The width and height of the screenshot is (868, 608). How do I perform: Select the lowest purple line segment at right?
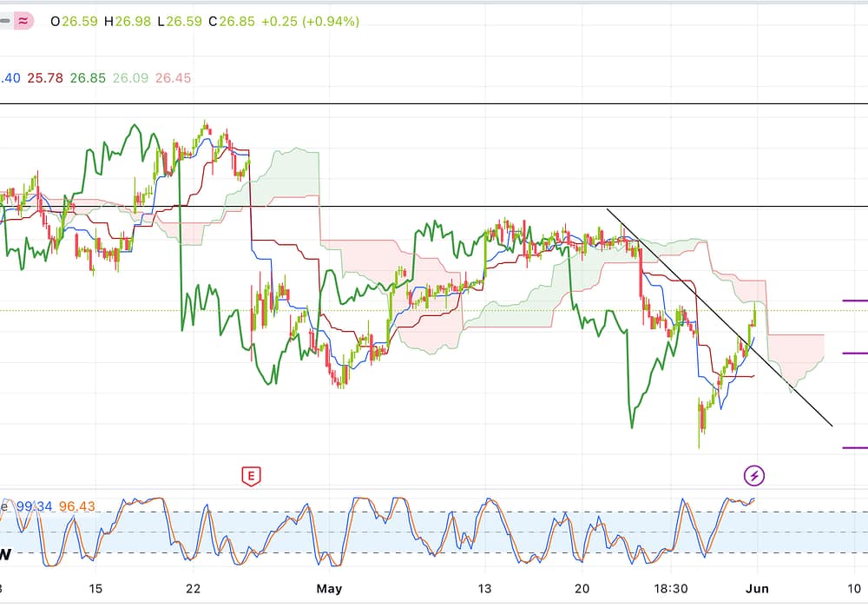tap(855, 447)
